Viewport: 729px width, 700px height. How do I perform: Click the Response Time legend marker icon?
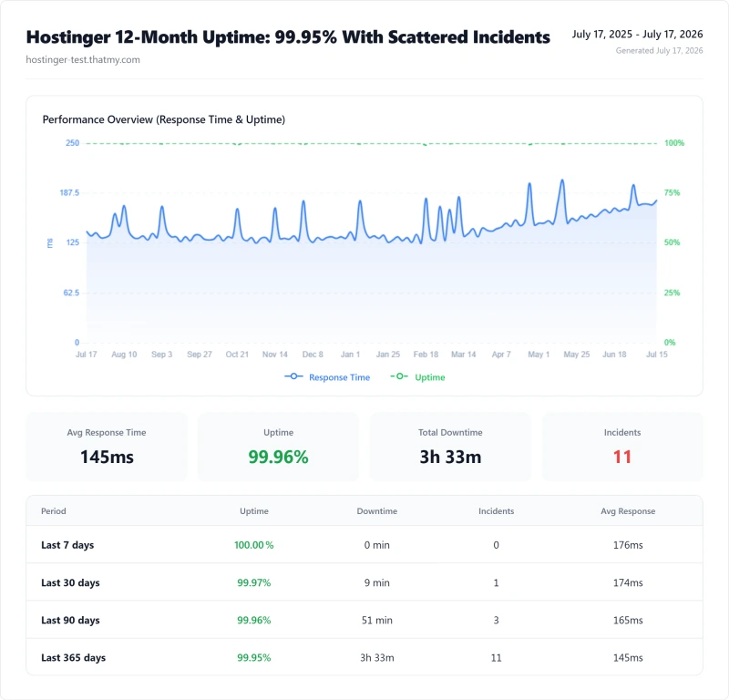293,376
